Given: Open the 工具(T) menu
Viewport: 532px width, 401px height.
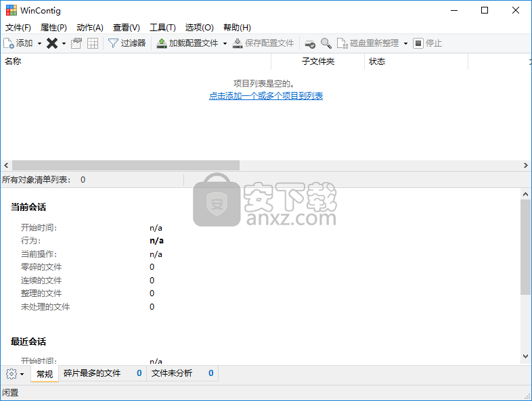Looking at the screenshot, I should pos(162,28).
